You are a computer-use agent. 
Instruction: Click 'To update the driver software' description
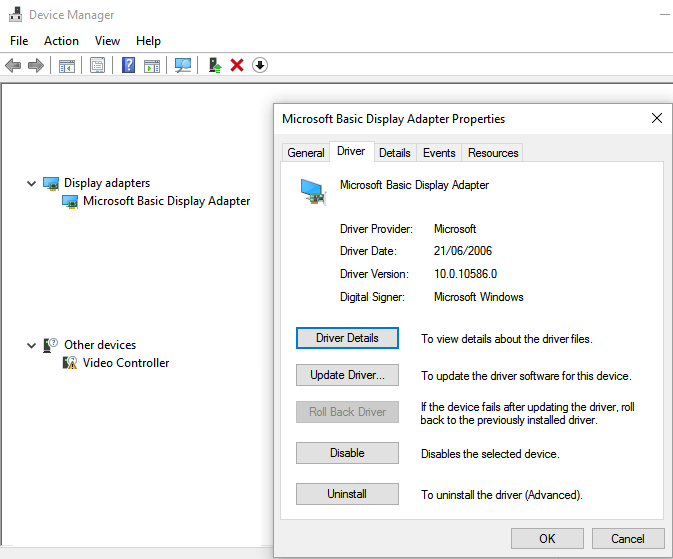point(526,376)
